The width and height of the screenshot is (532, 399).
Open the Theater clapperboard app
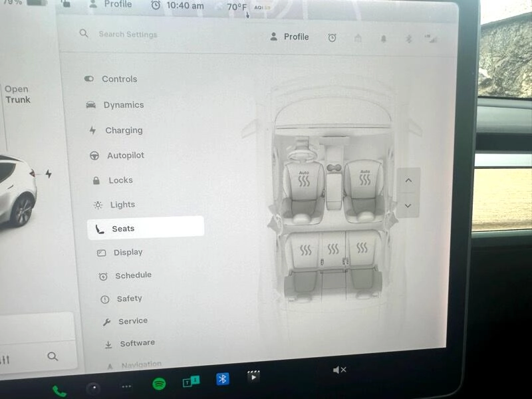(253, 376)
